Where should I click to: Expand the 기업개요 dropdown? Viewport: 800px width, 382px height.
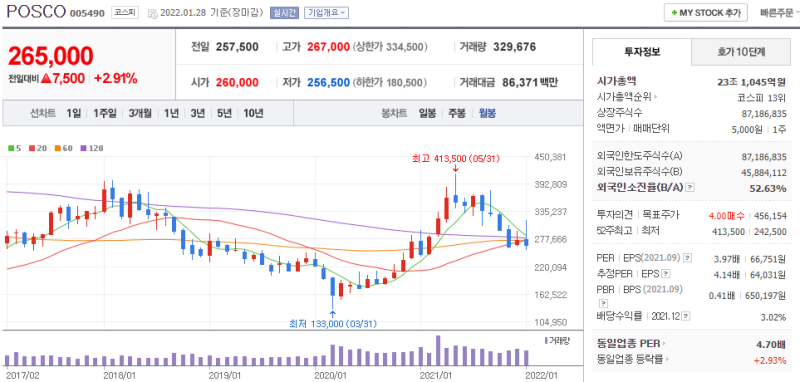click(x=327, y=13)
